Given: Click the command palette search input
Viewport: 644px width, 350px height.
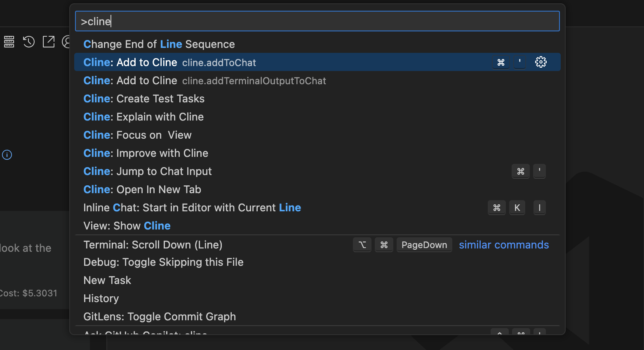Looking at the screenshot, I should [x=317, y=21].
